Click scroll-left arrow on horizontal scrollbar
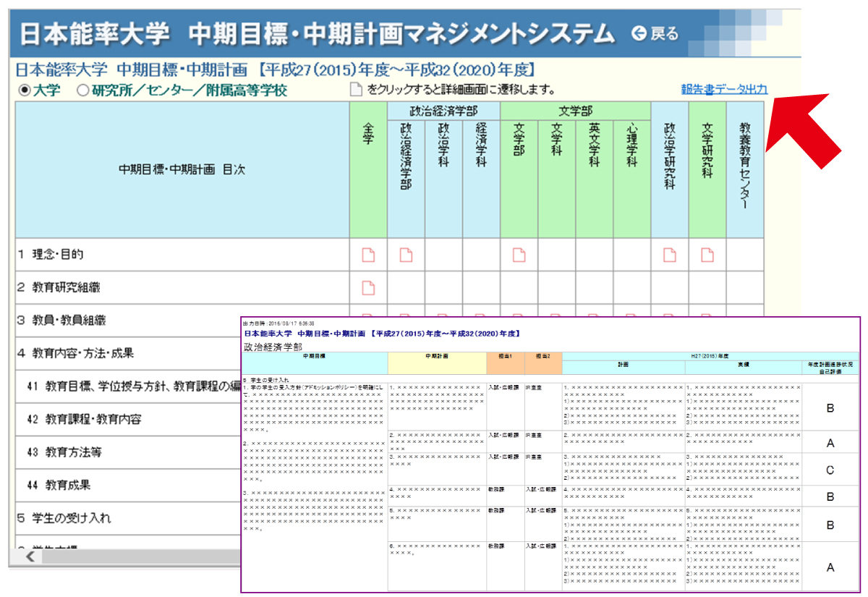The image size is (868, 597). [31, 556]
